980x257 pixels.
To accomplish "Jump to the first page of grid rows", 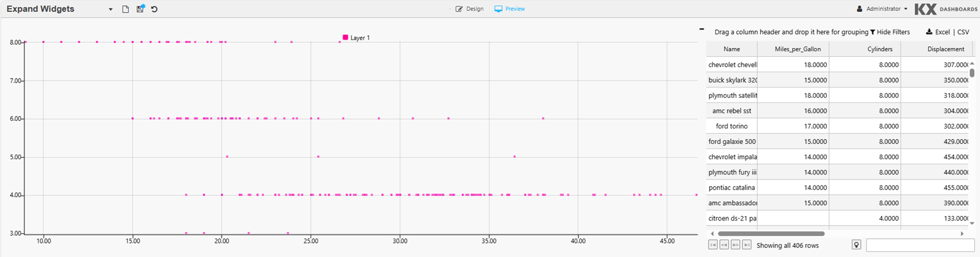I will click(x=712, y=245).
